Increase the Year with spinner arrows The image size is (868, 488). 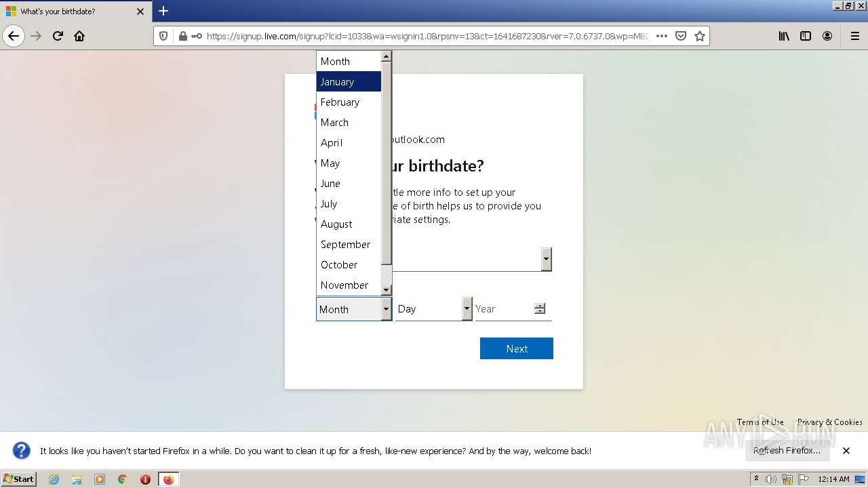[x=540, y=306]
